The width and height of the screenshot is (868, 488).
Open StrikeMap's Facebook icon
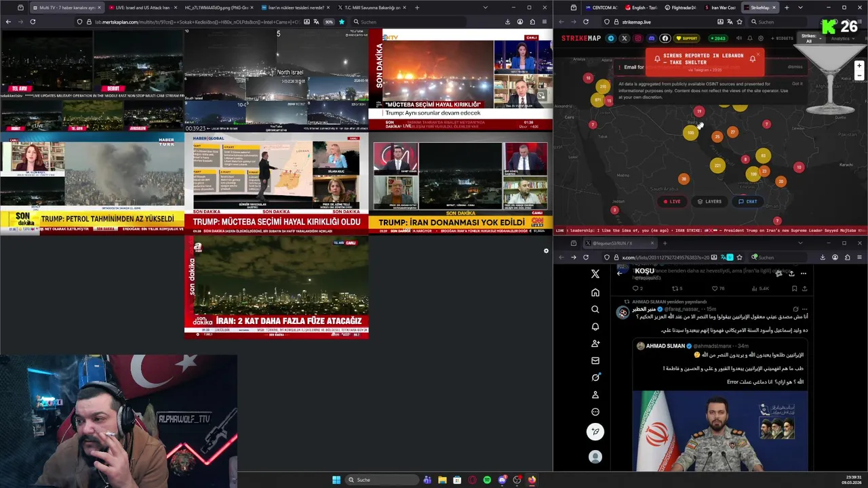[665, 39]
